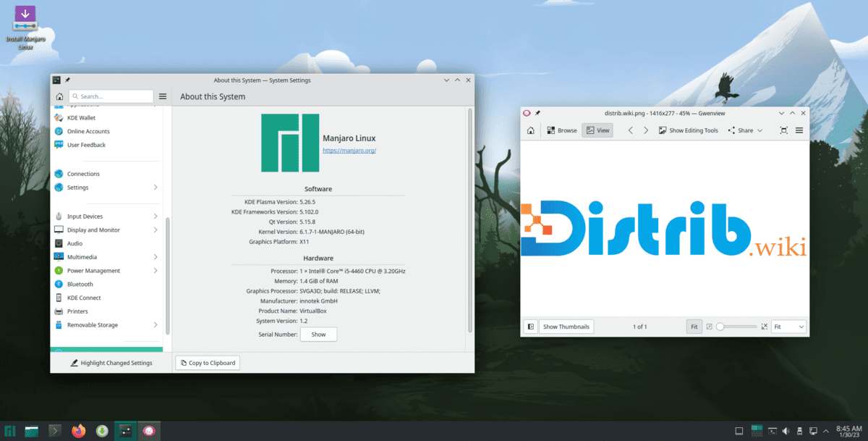The image size is (868, 441).
Task: Switch Gwenview to Browse mode
Action: [561, 130]
